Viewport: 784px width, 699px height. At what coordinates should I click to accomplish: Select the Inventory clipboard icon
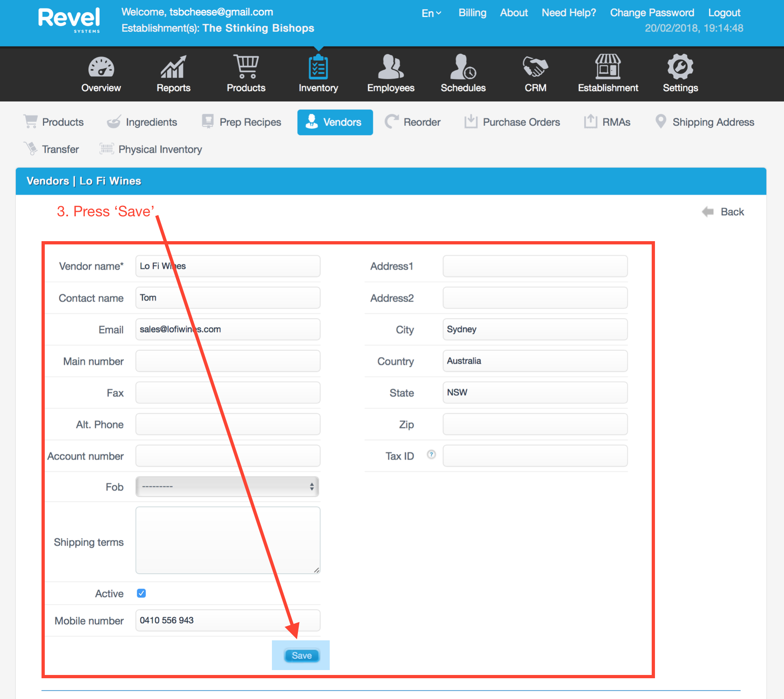[x=318, y=67]
